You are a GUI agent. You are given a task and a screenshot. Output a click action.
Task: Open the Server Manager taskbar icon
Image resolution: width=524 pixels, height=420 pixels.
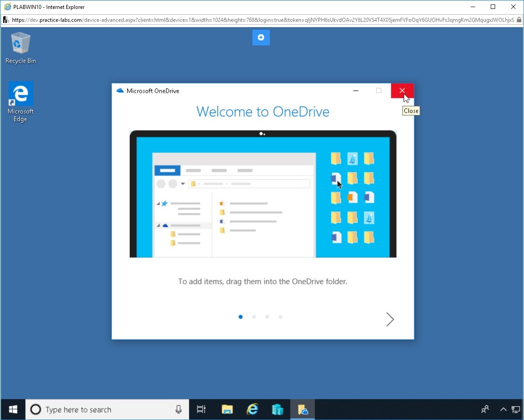(277, 409)
